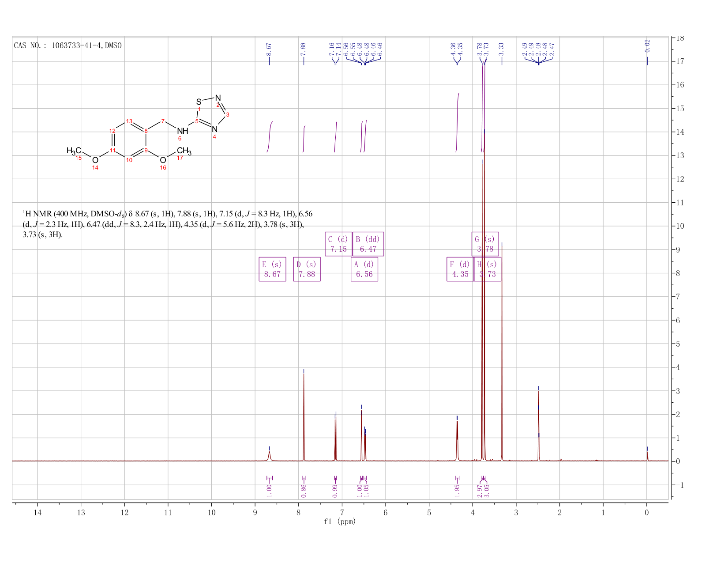Select the 1.95 integral value label

point(457,491)
